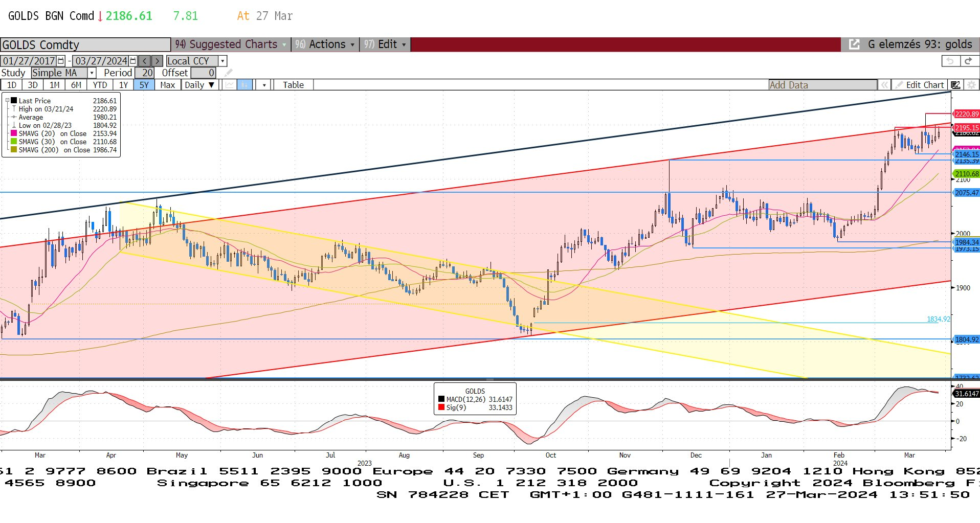This screenshot has width=980, height=523.
Task: Click the undo arrow button
Action: click(950, 61)
